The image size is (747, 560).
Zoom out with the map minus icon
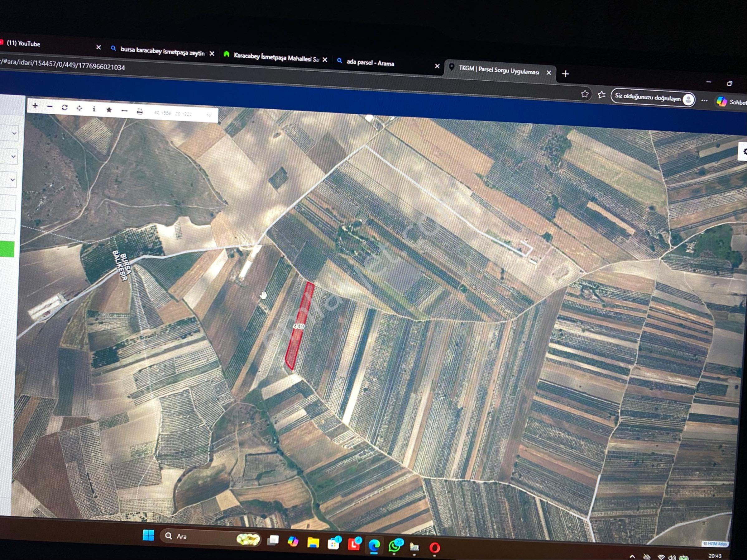pyautogui.click(x=50, y=107)
